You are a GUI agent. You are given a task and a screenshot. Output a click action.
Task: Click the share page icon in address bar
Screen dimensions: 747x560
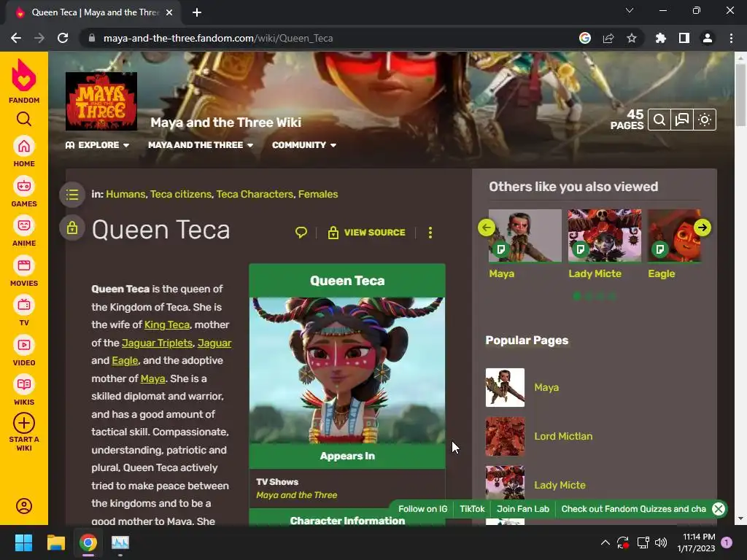click(x=608, y=38)
